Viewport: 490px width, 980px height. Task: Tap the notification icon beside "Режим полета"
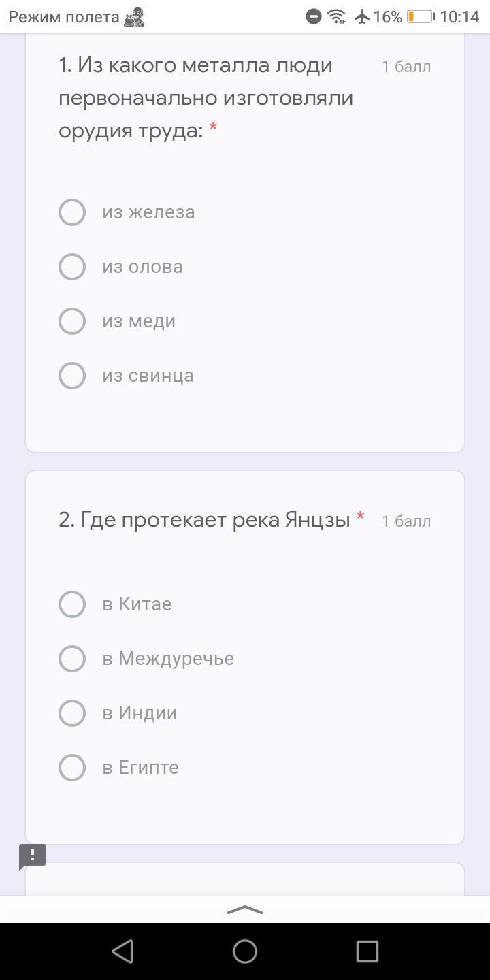click(134, 16)
